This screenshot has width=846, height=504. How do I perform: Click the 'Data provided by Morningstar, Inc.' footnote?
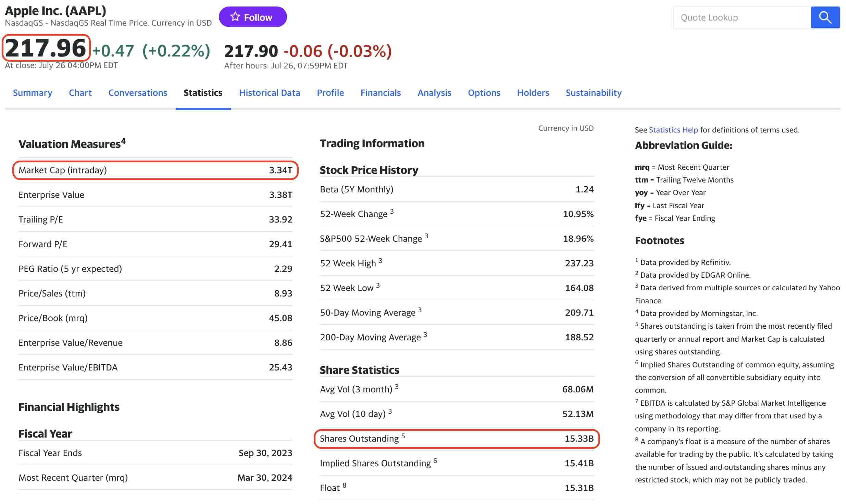pyautogui.click(x=696, y=313)
